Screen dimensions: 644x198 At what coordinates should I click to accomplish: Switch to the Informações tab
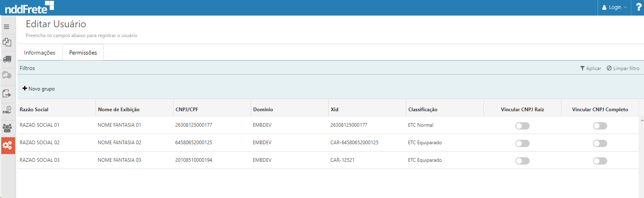[x=40, y=53]
